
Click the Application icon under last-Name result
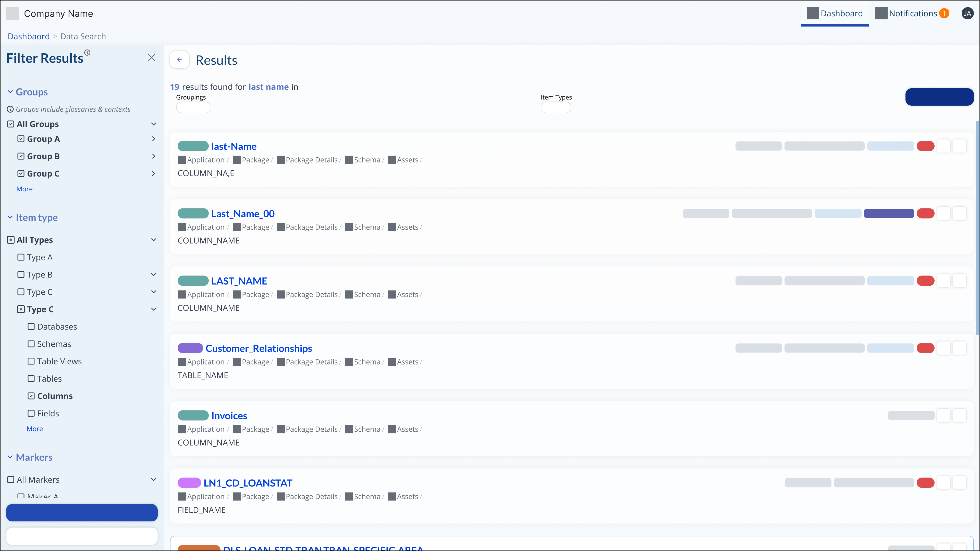[x=182, y=160]
